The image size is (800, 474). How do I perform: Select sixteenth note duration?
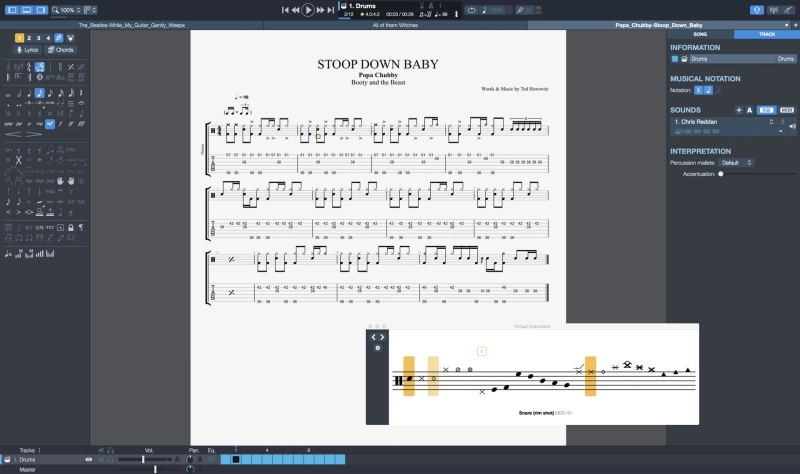50,93
